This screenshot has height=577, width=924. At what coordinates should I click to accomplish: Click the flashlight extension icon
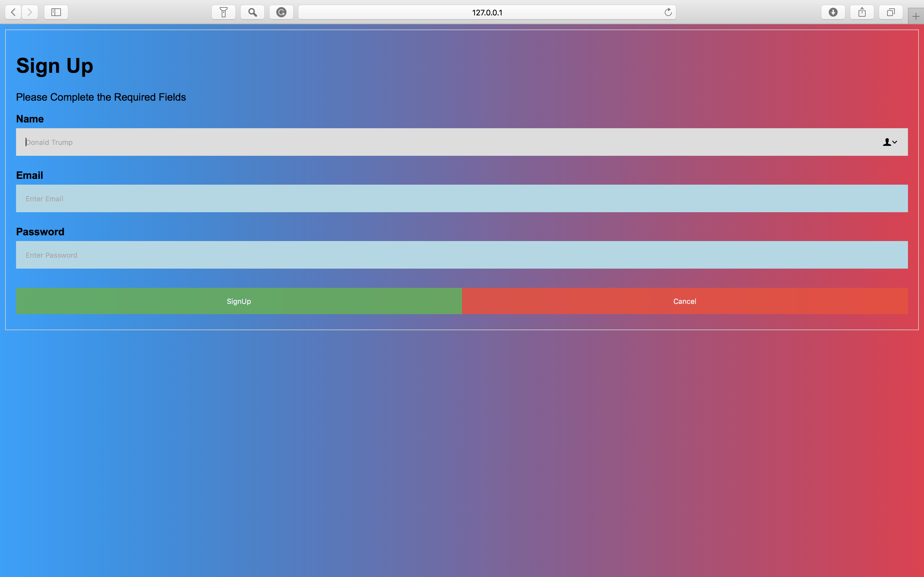[x=224, y=12]
